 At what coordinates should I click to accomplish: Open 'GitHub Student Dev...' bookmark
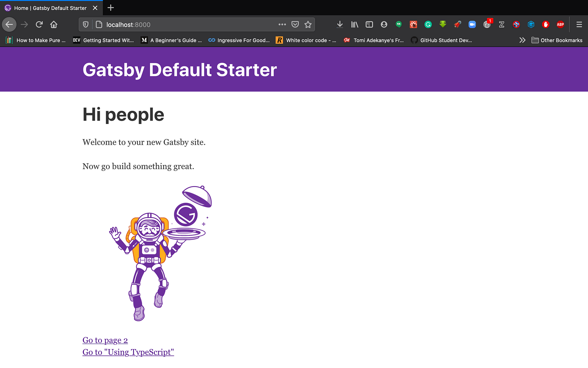[x=441, y=40]
